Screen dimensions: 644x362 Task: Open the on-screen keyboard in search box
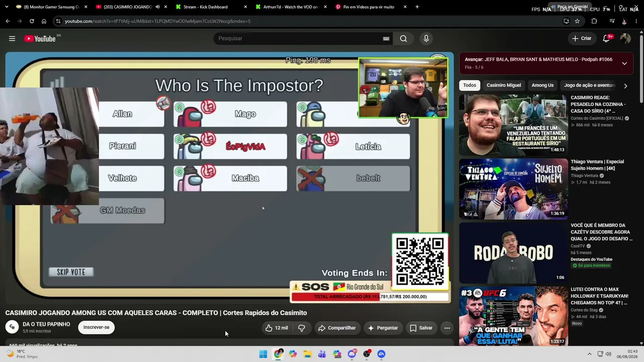coord(386,39)
